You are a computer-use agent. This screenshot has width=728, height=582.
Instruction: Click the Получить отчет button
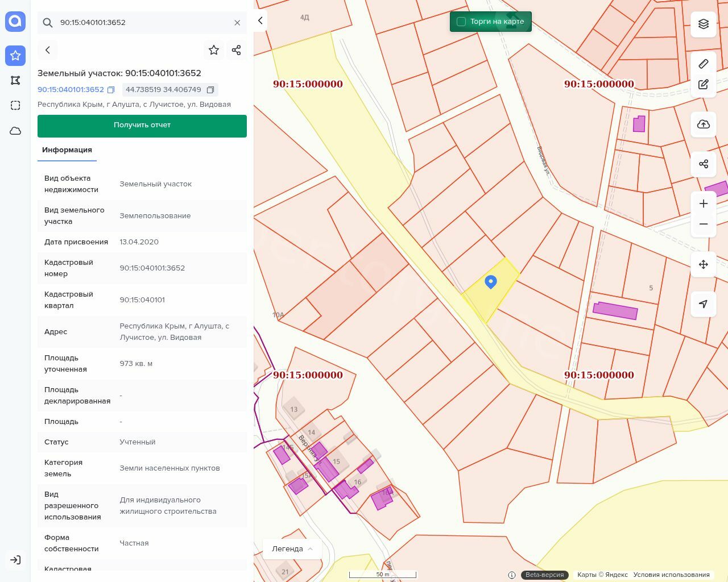pos(142,126)
